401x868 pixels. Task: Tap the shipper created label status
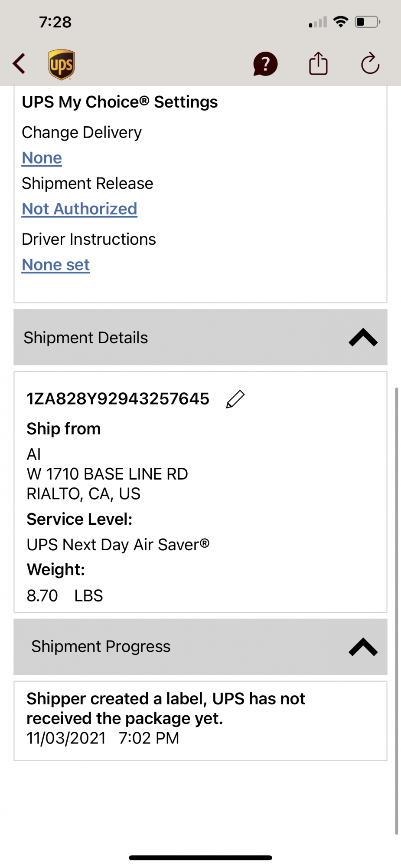coord(166,708)
